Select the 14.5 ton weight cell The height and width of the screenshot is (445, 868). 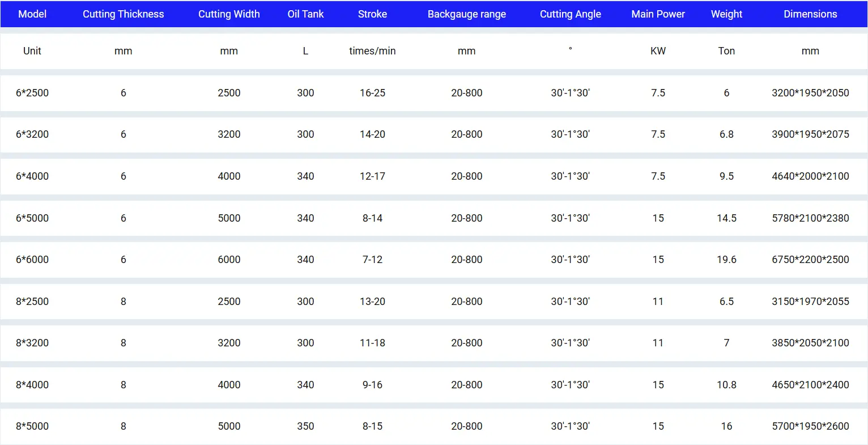pyautogui.click(x=726, y=218)
